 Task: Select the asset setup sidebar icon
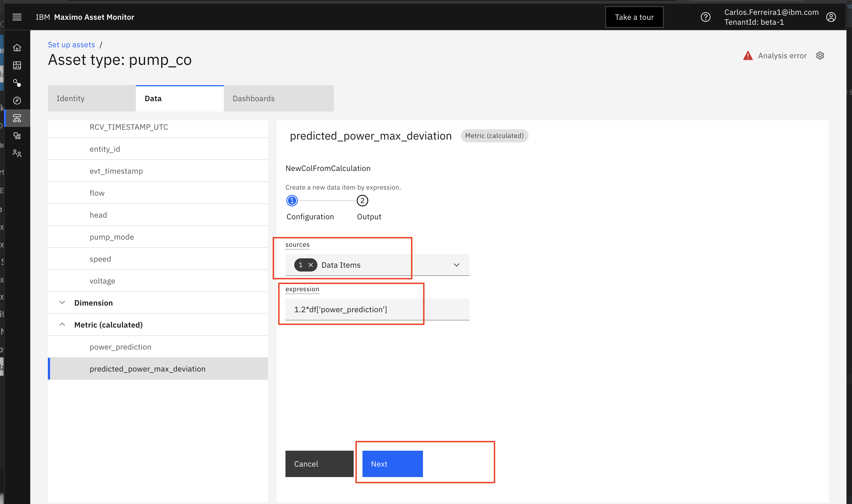(17, 118)
